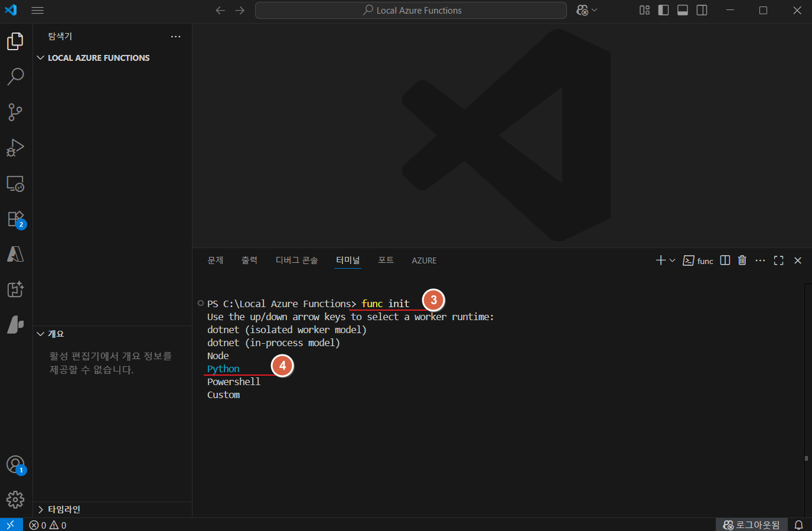The height and width of the screenshot is (531, 812).
Task: Open the Extensions view
Action: 15,219
